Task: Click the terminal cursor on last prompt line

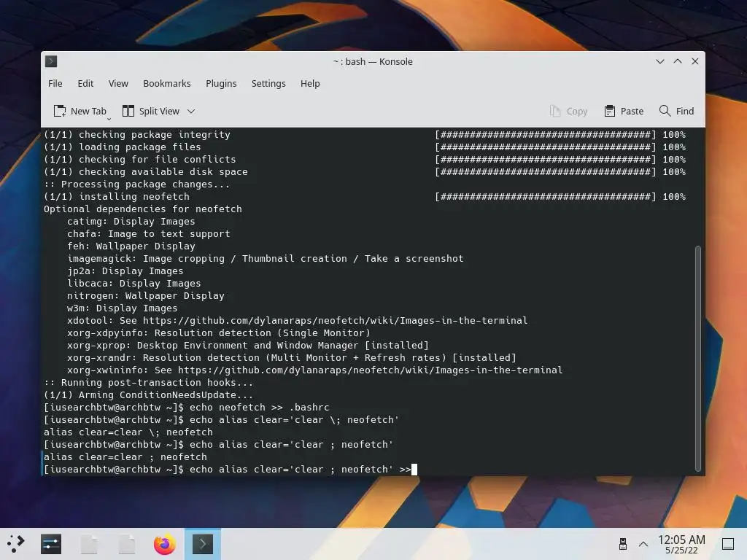Action: pyautogui.click(x=414, y=470)
